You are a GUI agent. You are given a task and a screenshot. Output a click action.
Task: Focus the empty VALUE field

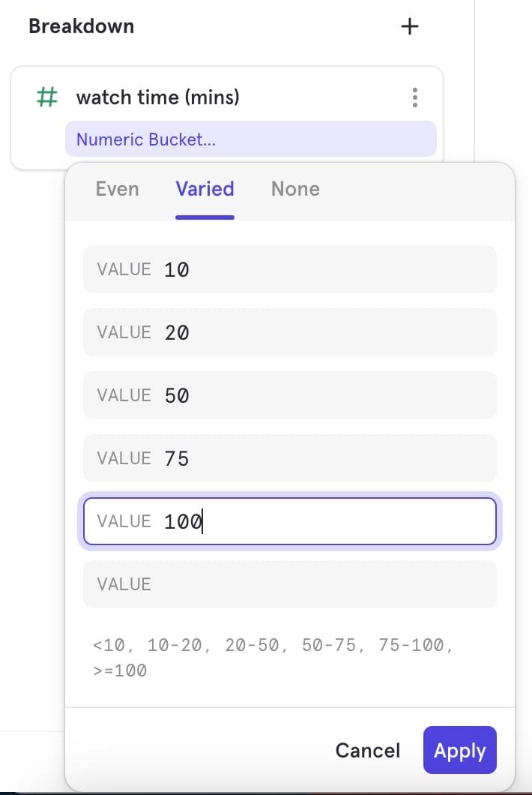pos(289,584)
